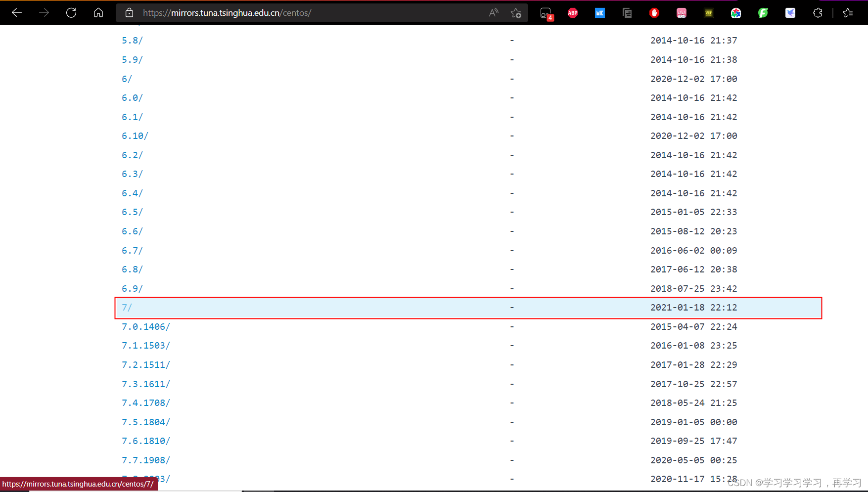Open the highlighted 7/ directory
The height and width of the screenshot is (492, 868).
127,308
